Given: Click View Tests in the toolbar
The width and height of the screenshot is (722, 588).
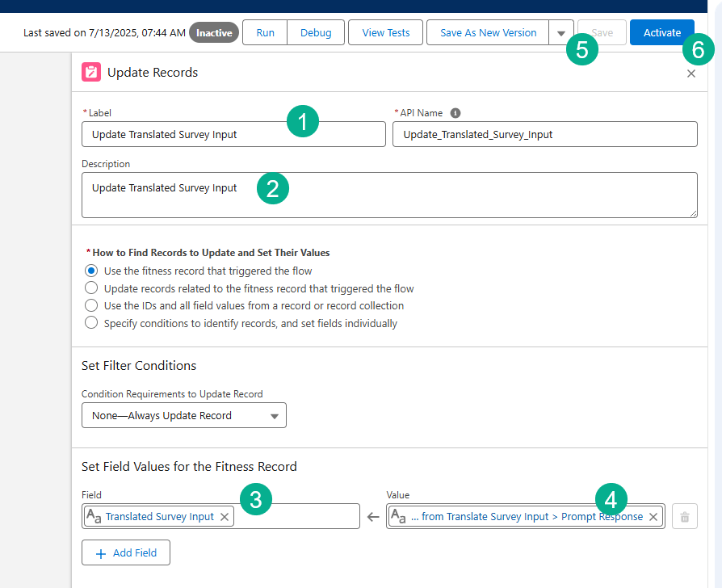Looking at the screenshot, I should [386, 33].
